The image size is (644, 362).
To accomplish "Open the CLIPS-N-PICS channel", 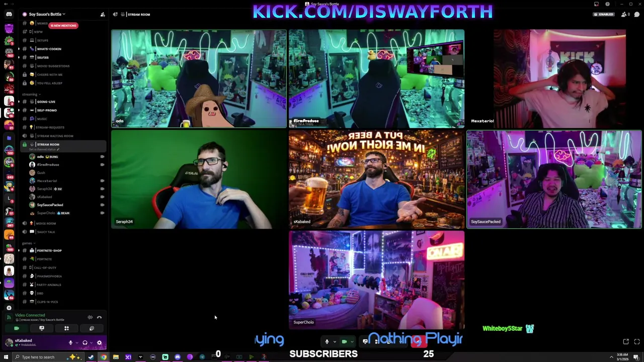I will click(63, 302).
